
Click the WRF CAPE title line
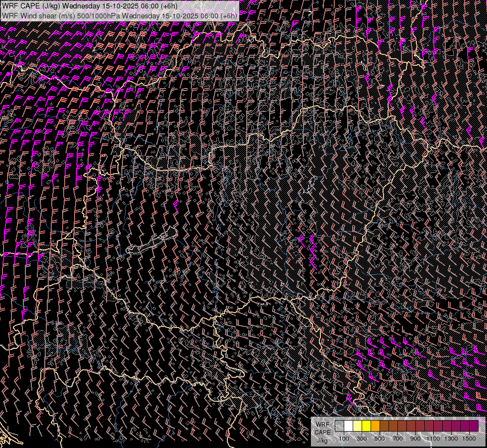pos(90,5)
